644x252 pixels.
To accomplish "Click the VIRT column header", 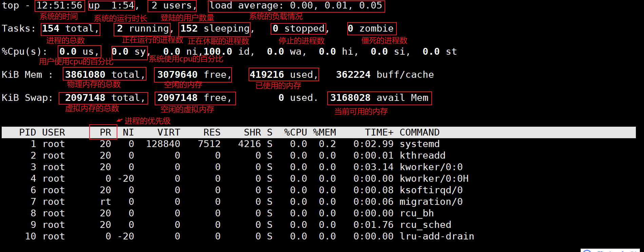I will pyautogui.click(x=169, y=132).
